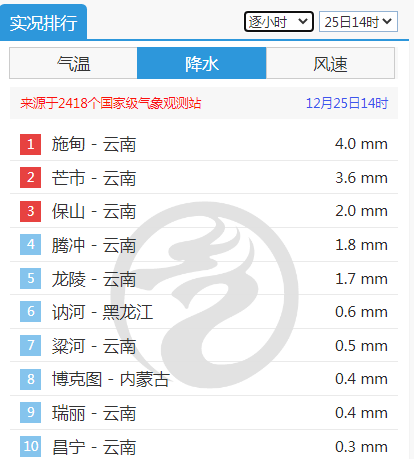Viewport: 414px width, 459px height.
Task: Click the rank 6 blue badge
Action: pos(30,312)
